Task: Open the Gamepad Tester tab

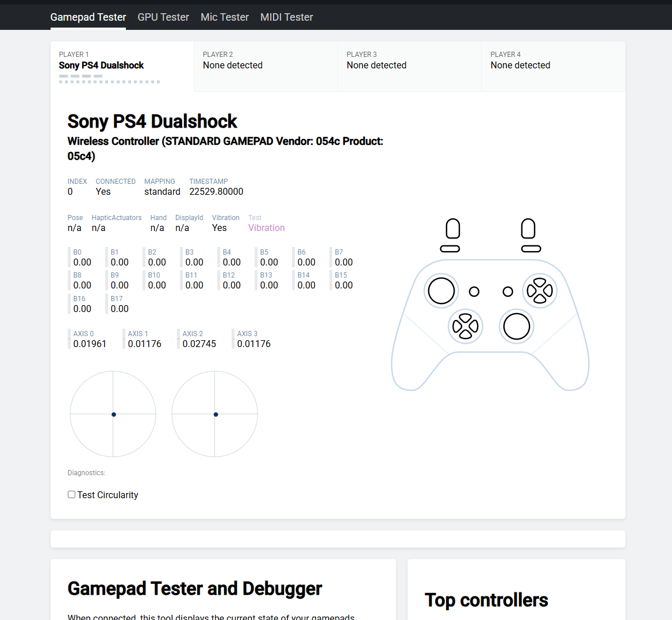Action: [88, 17]
